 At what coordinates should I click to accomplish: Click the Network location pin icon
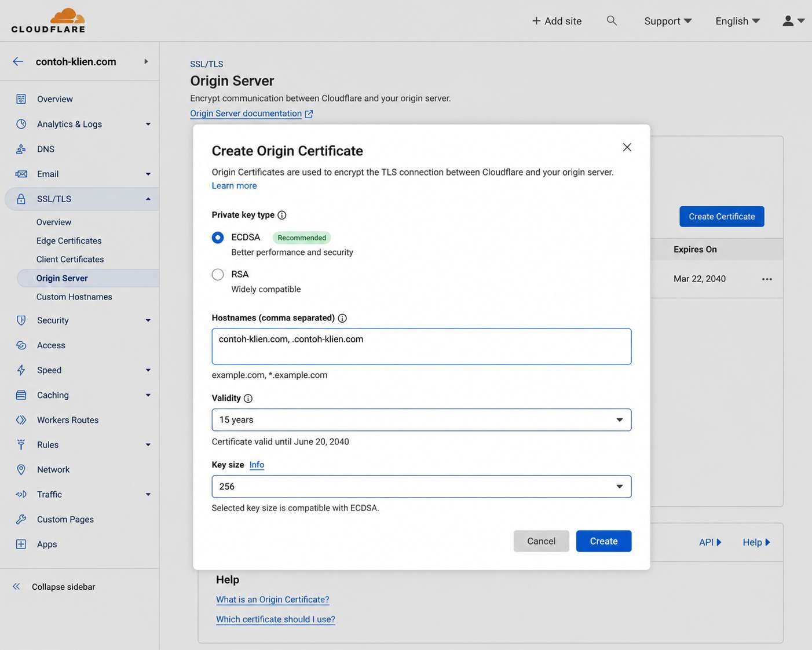click(x=21, y=470)
